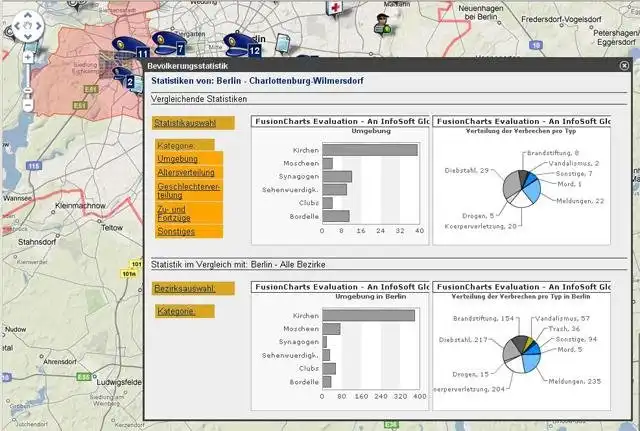Viewport: 640px width, 431px height.
Task: Click the Synagogen bar in the Umgebung chart
Action: click(x=337, y=176)
